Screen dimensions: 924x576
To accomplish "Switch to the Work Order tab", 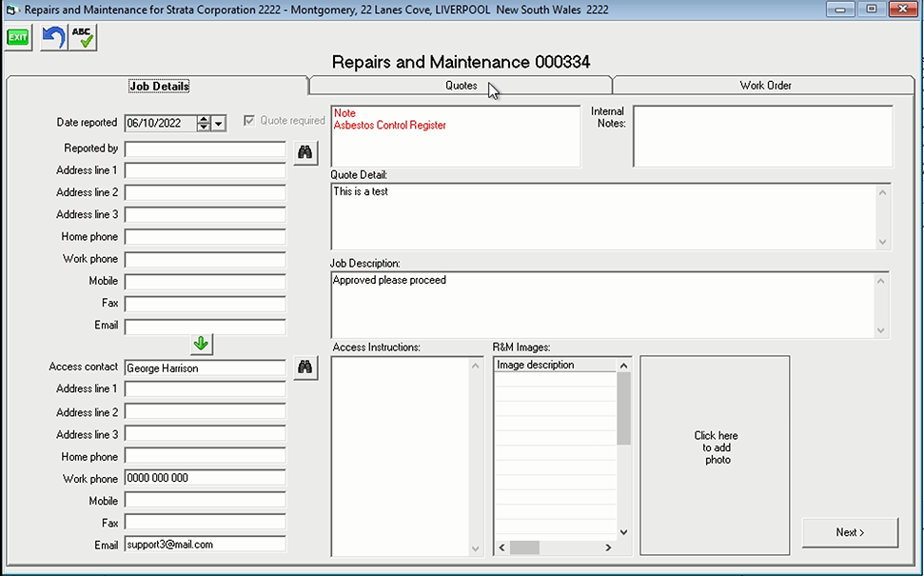I will [x=765, y=86].
